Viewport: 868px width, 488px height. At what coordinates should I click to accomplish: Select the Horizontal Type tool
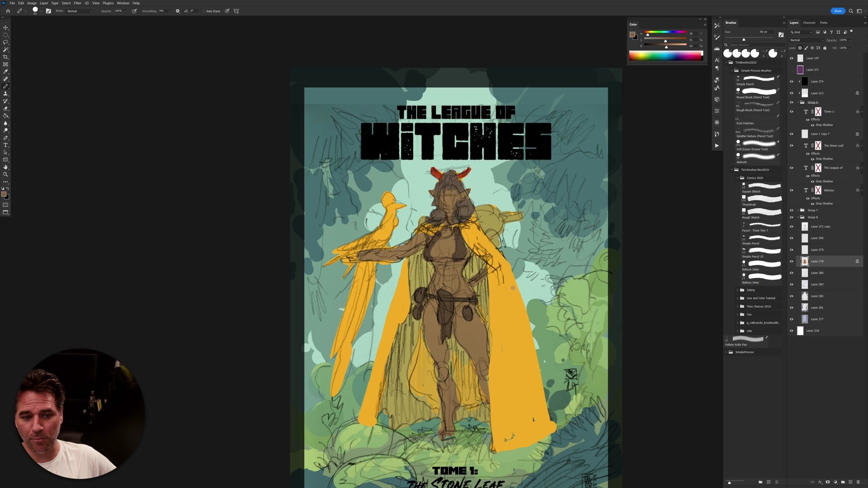(5, 145)
